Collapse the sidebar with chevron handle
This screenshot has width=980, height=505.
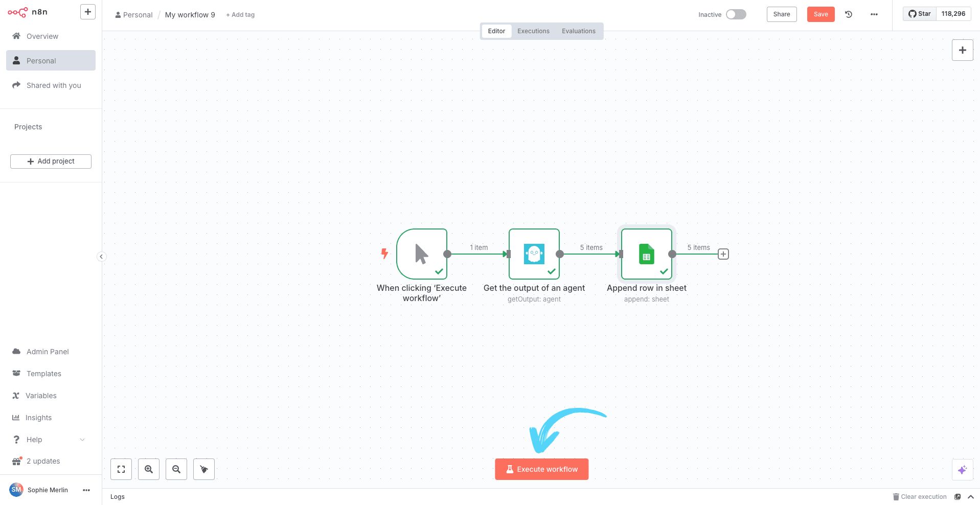(101, 257)
